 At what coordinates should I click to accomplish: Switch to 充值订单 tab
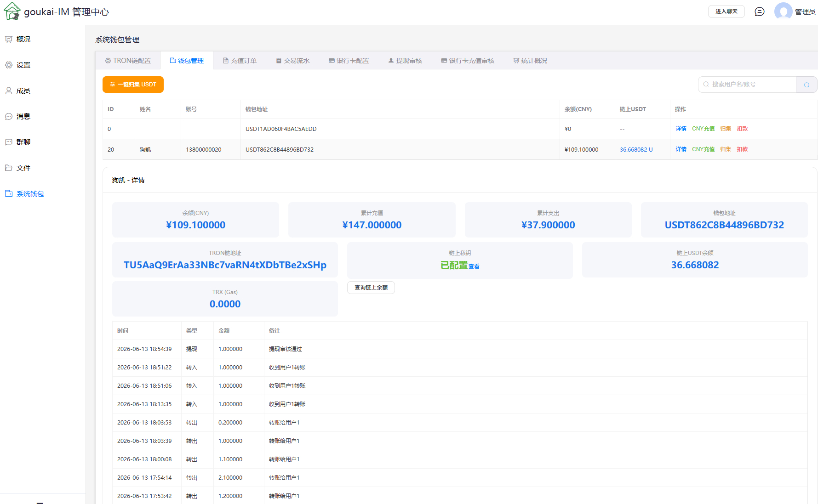pos(240,61)
